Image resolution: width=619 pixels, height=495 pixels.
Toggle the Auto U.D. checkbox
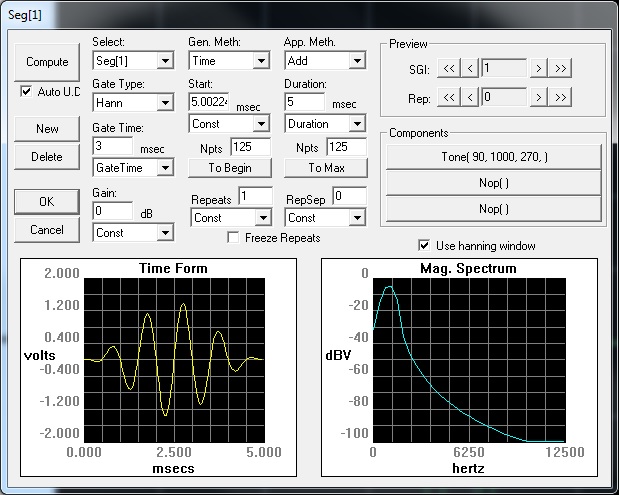pos(27,91)
